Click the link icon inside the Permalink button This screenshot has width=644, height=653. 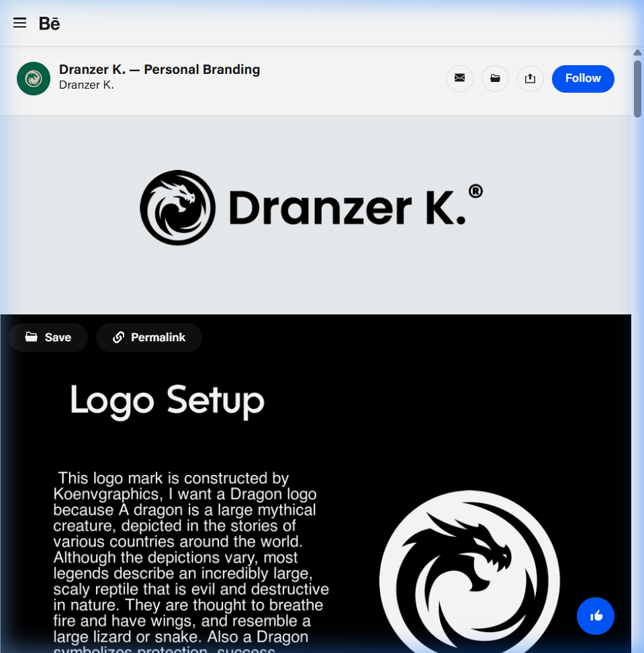click(119, 337)
